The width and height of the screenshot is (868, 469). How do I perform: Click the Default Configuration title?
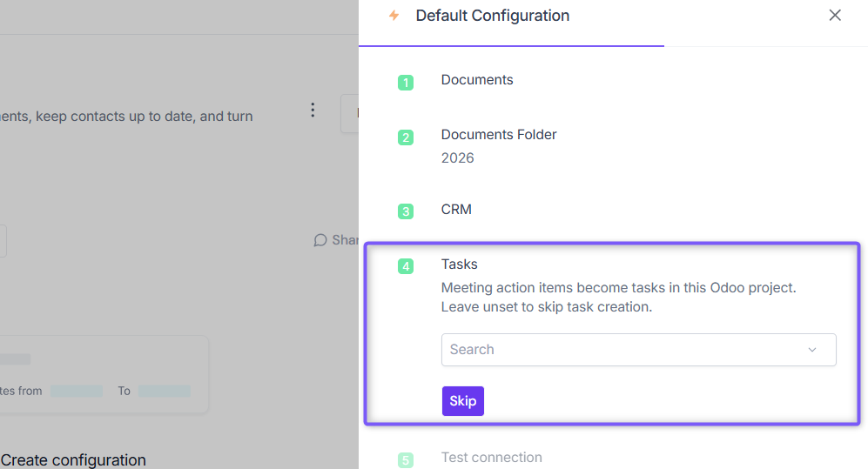pyautogui.click(x=492, y=16)
